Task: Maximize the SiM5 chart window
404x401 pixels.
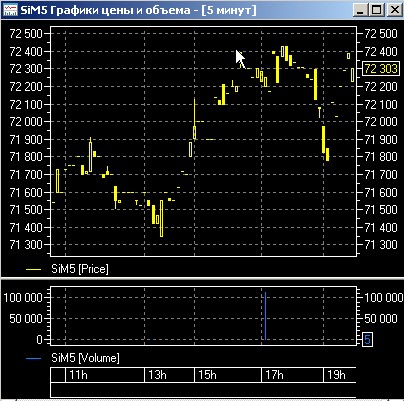Action: pyautogui.click(x=377, y=10)
